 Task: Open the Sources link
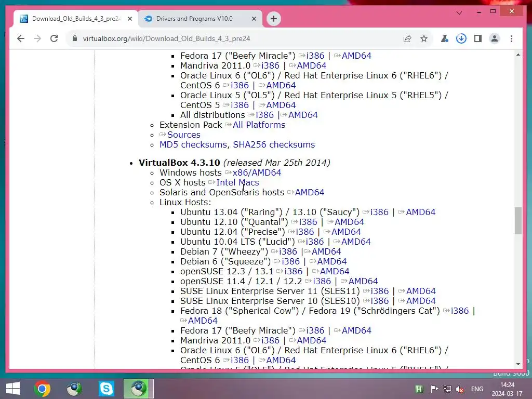(183, 135)
